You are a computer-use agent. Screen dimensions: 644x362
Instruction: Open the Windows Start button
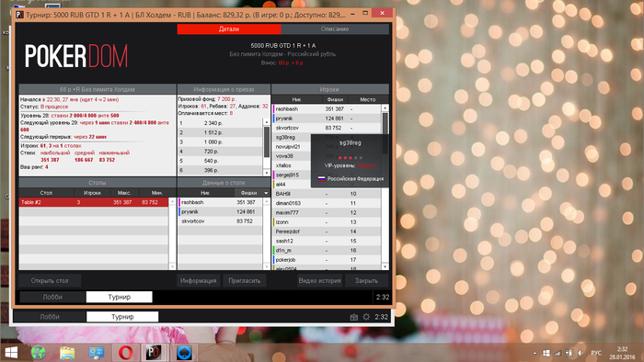(x=11, y=353)
